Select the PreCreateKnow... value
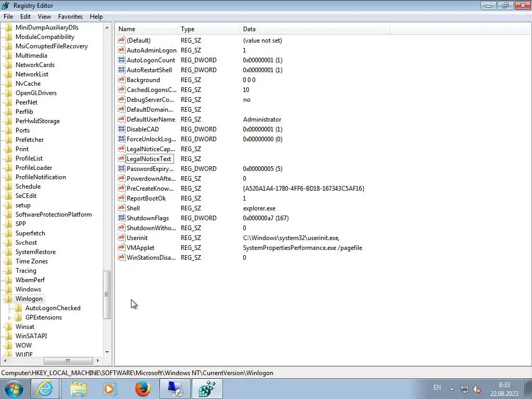This screenshot has width=532, height=399. coord(150,188)
